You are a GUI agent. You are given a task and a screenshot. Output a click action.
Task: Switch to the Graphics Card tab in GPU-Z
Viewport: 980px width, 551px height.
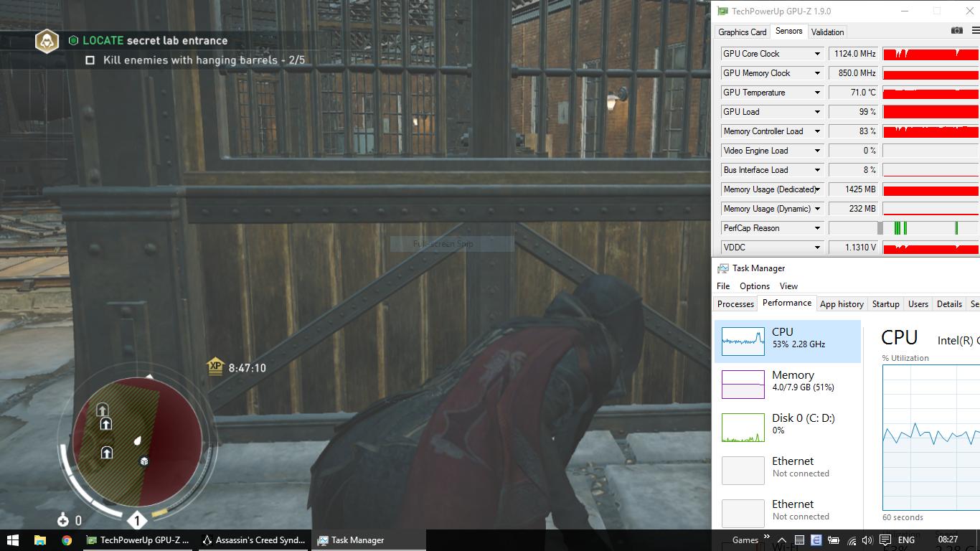[742, 32]
